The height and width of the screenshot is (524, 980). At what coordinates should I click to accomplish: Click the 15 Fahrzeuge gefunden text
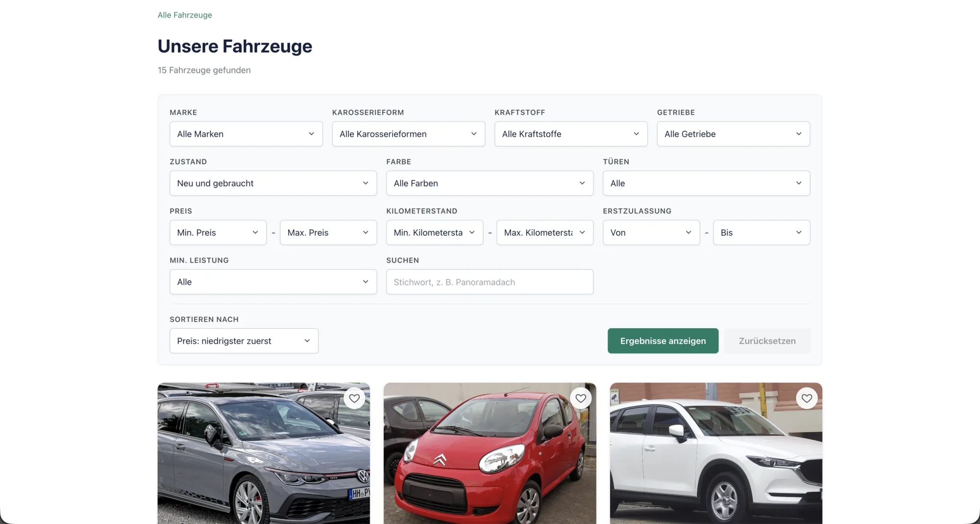point(204,70)
